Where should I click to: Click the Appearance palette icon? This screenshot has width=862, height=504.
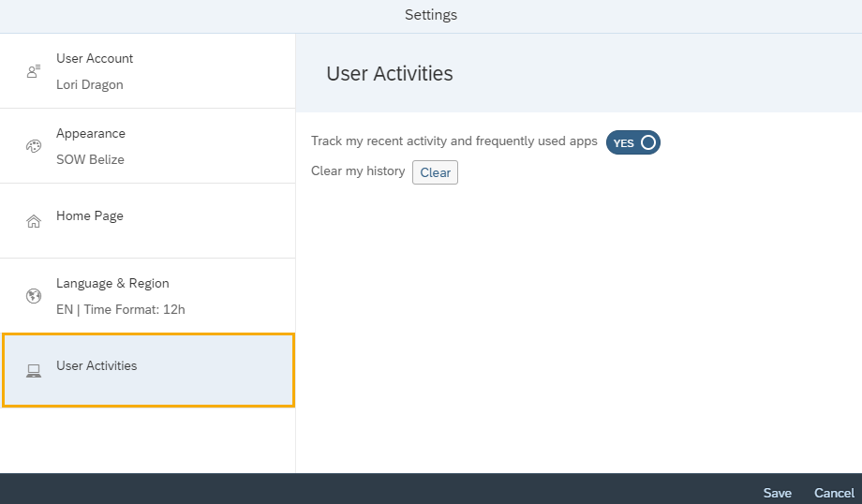(x=34, y=146)
